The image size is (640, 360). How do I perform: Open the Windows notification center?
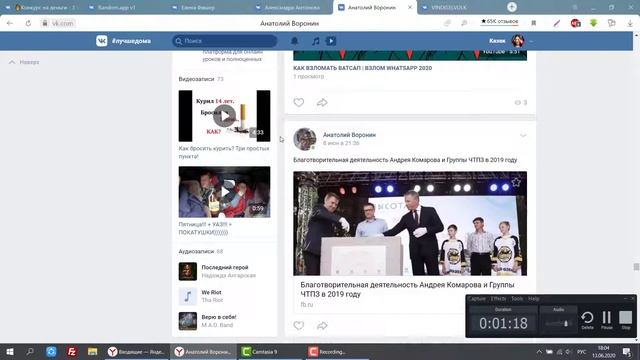[x=627, y=351]
